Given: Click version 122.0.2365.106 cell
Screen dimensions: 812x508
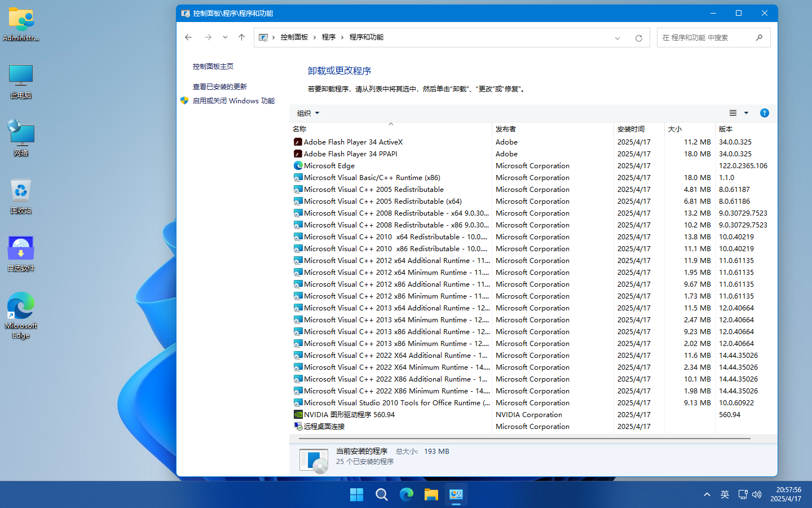Looking at the screenshot, I should point(743,165).
